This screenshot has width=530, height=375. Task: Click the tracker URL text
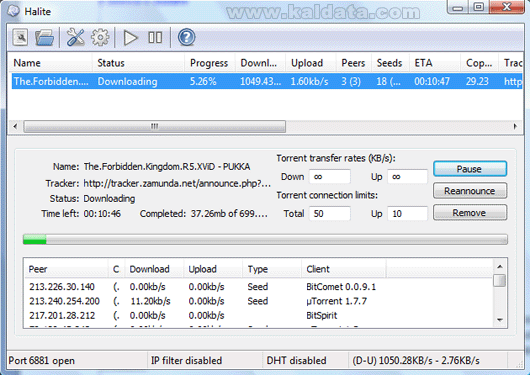point(177,183)
